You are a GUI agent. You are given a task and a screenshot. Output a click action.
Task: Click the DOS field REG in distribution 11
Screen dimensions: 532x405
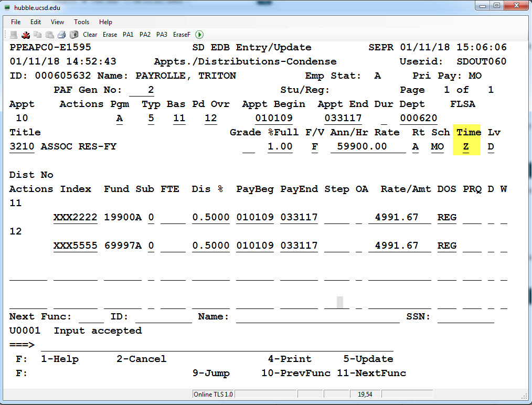coord(447,217)
